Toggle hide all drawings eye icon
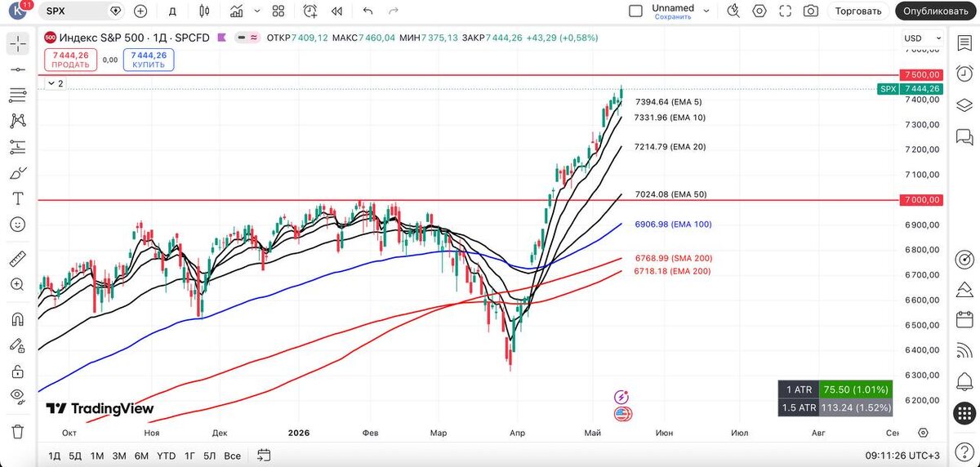 click(18, 396)
